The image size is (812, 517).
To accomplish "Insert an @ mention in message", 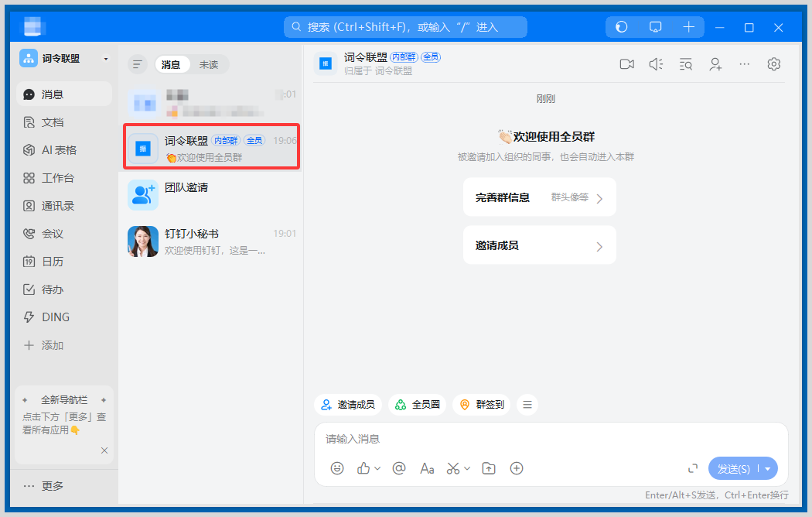I will [x=399, y=468].
